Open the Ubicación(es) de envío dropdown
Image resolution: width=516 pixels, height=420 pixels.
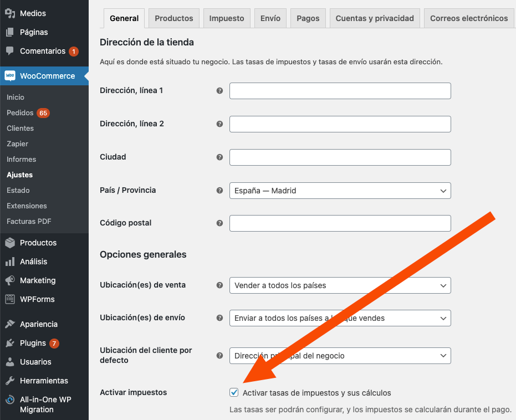pos(340,318)
